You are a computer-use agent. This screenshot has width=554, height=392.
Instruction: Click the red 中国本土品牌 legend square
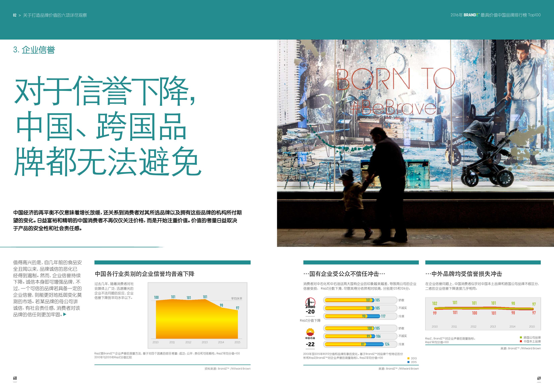521,341
